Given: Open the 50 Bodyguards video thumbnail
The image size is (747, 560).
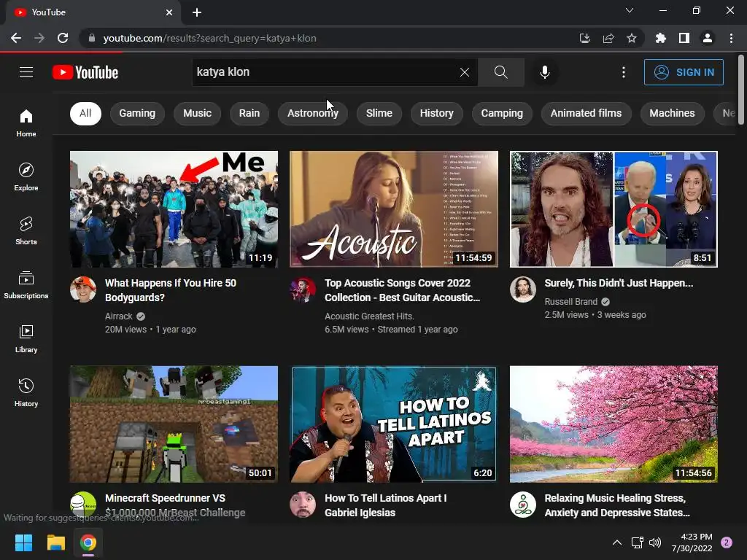Looking at the screenshot, I should [x=174, y=209].
